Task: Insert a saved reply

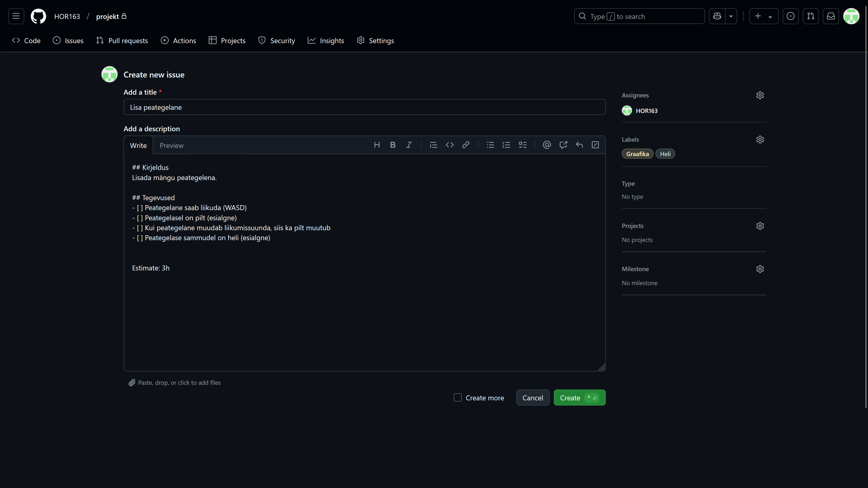Action: click(x=579, y=145)
